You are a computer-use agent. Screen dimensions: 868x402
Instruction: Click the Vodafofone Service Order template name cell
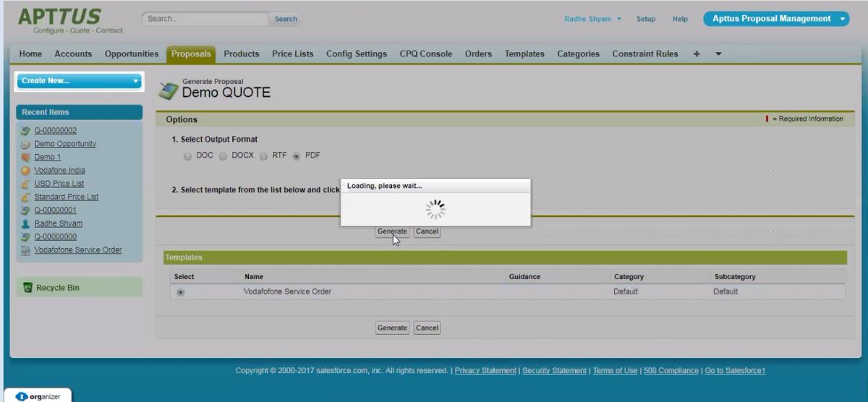(288, 292)
